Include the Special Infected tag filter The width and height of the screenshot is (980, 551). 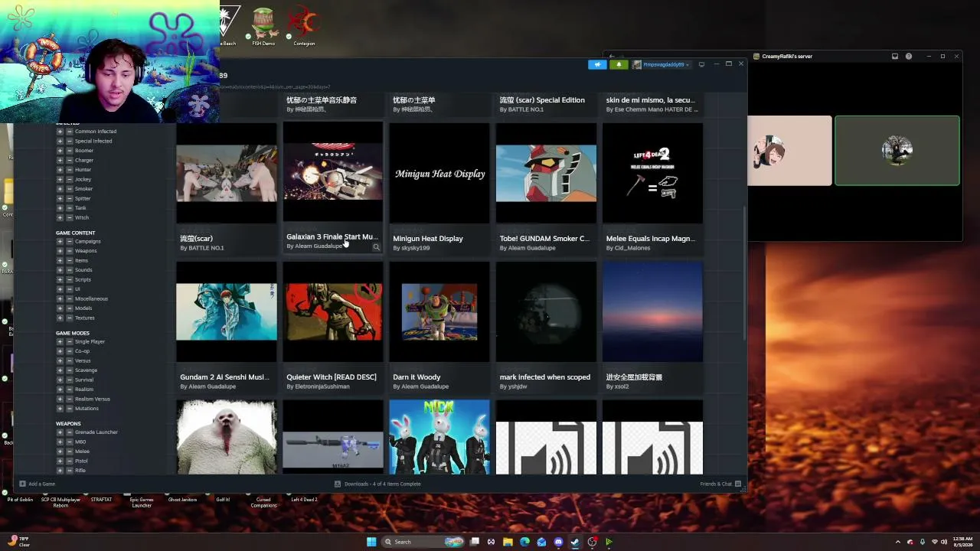click(x=60, y=141)
